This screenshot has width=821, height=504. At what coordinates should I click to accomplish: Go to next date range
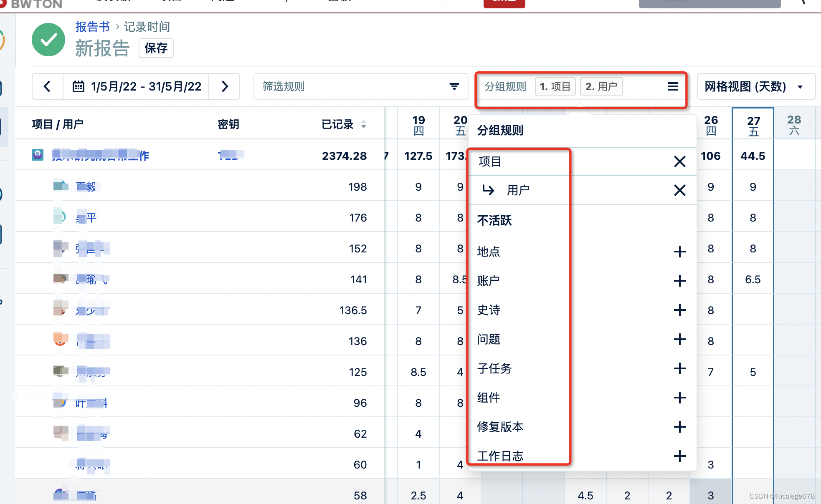click(x=225, y=86)
